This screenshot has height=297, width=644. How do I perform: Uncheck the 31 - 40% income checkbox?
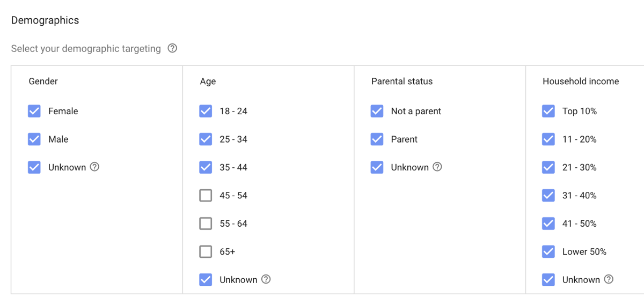click(548, 195)
